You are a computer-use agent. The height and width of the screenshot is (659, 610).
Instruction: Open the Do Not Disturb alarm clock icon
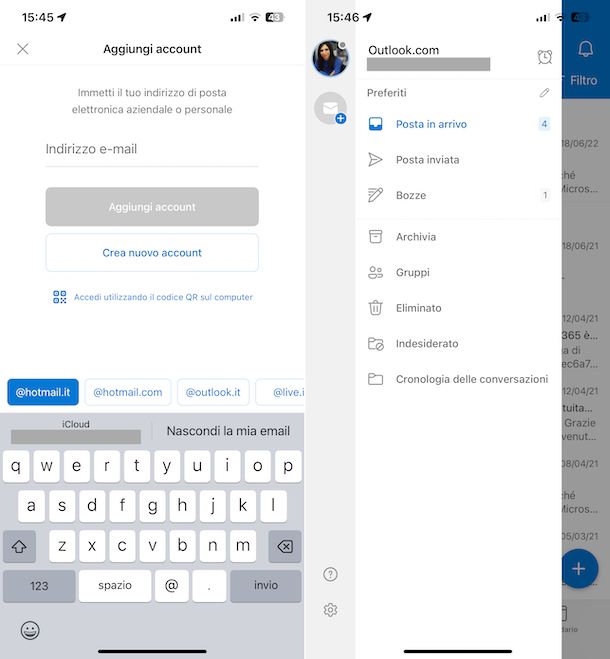click(x=544, y=57)
